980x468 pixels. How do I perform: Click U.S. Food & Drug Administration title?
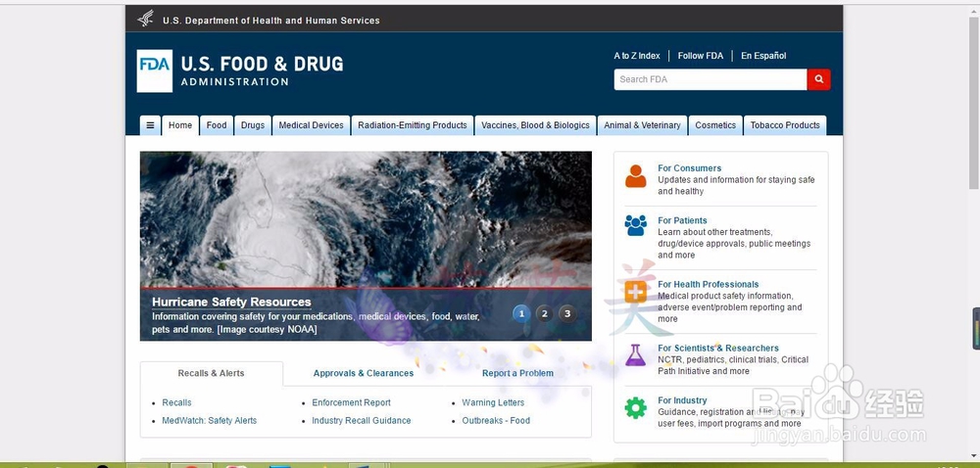coord(262,70)
